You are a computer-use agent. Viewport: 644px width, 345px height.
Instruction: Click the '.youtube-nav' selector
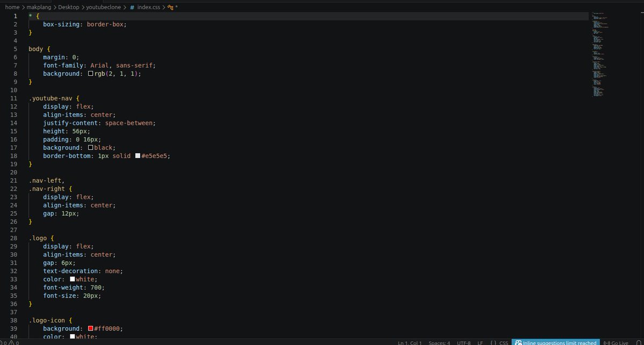tap(50, 98)
